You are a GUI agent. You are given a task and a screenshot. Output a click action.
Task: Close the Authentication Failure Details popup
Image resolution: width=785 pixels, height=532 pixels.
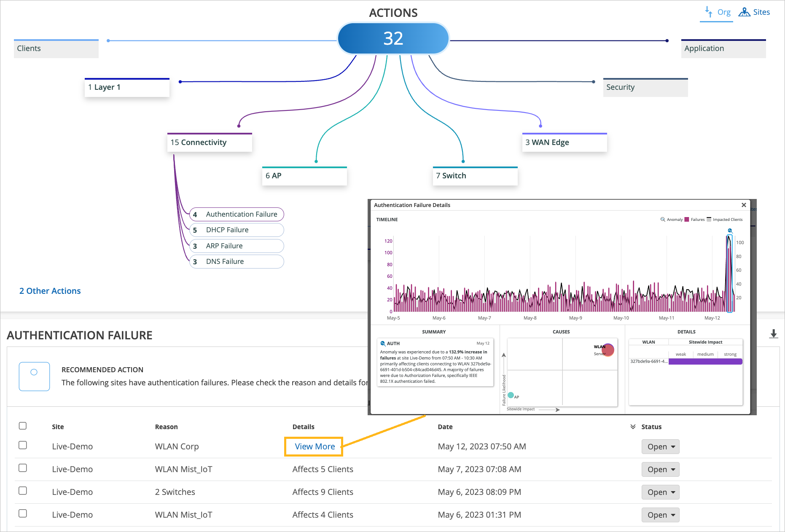tap(744, 205)
